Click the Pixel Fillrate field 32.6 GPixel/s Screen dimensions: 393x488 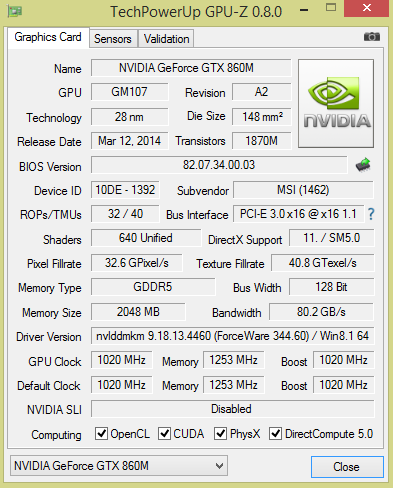click(x=137, y=263)
